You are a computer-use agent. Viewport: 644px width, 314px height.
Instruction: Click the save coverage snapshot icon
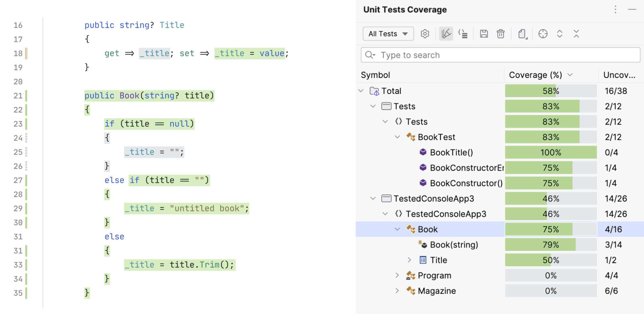[484, 34]
